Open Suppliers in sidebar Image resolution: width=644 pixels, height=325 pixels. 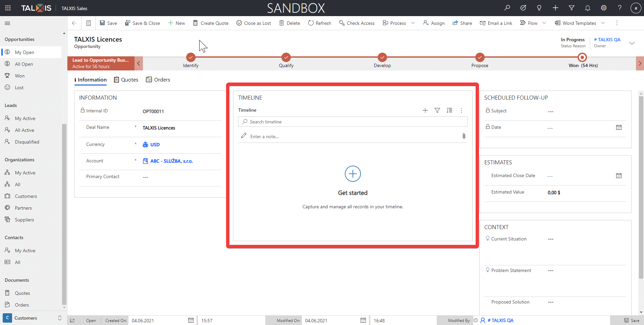[x=24, y=220]
